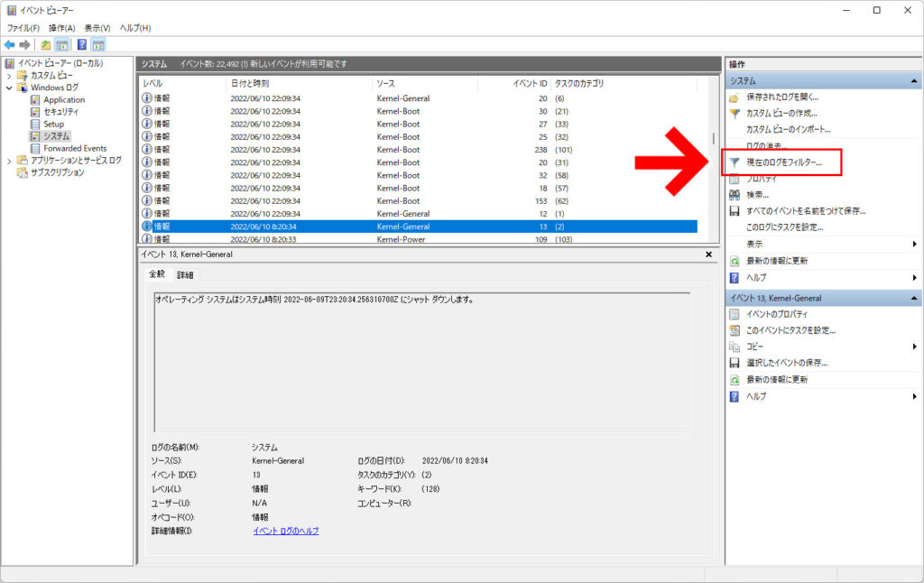Viewport: 924px width, 583px height.
Task: Click the event description text box
Action: click(x=422, y=362)
